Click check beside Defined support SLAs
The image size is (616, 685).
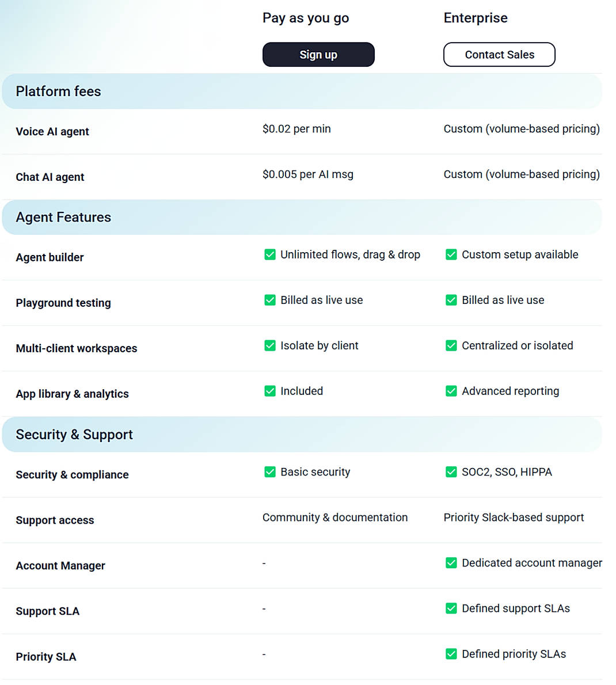tap(451, 608)
